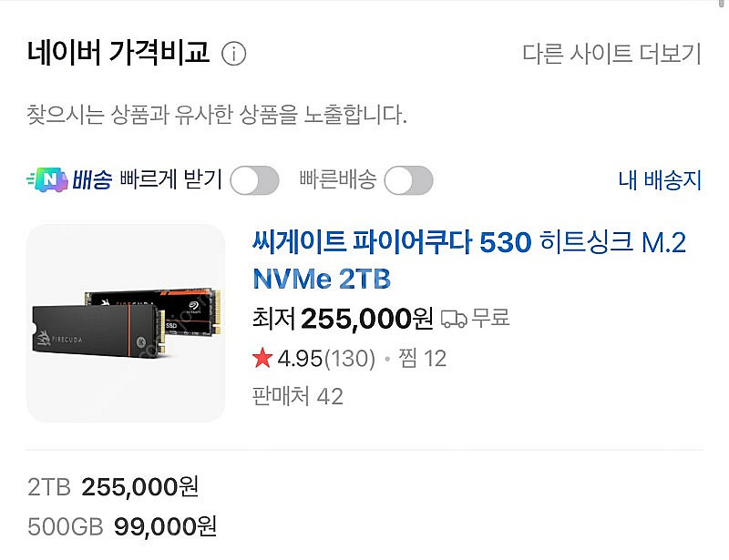Click the 최저 255,000원 price

[343, 319]
